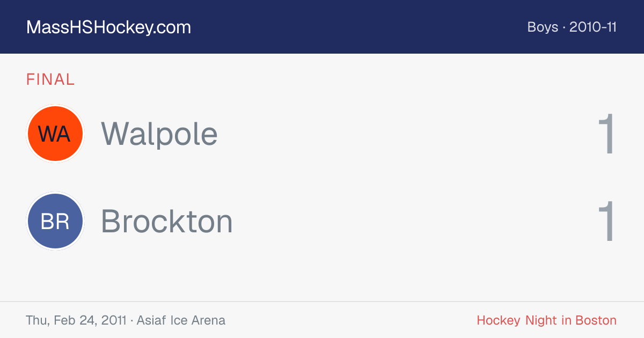The height and width of the screenshot is (338, 644).
Task: Click Walpole's score of 1
Action: click(606, 134)
